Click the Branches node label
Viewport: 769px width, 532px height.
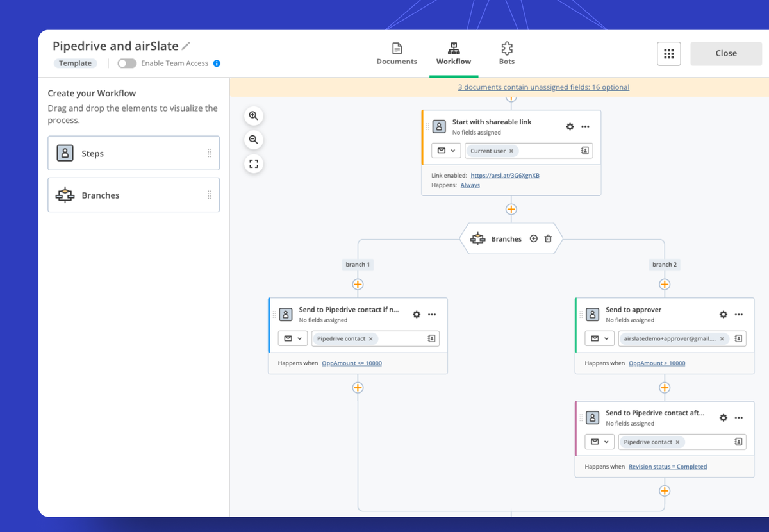506,239
